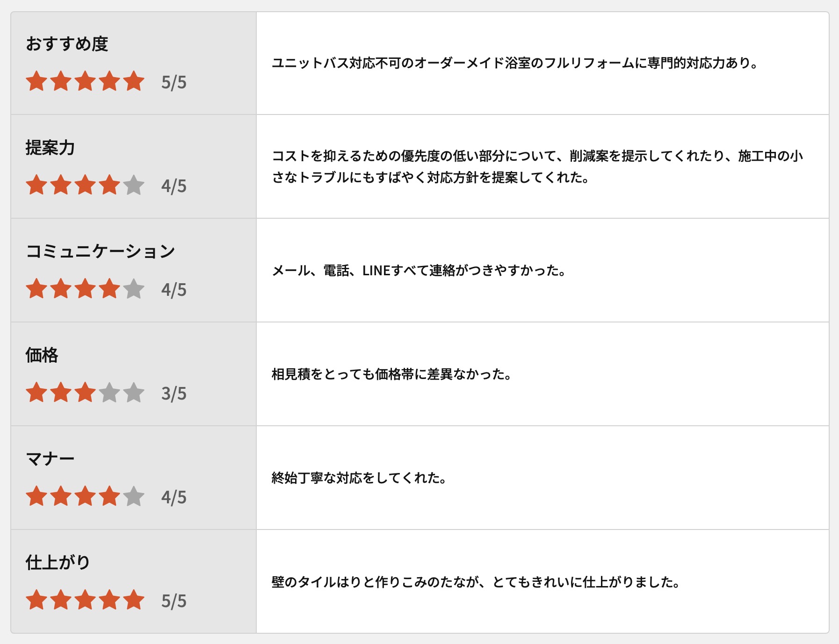Click the 仕上がり category label
The image size is (839, 644).
(58, 563)
